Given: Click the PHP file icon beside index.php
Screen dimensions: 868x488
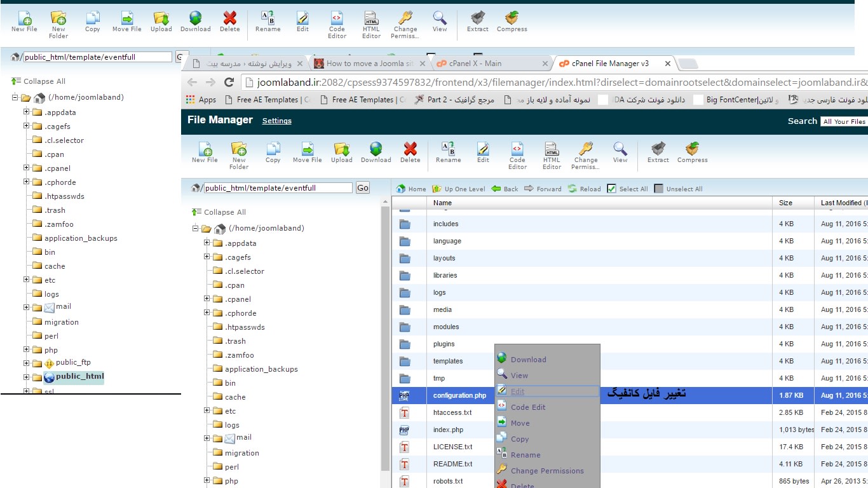Looking at the screenshot, I should 404,430.
